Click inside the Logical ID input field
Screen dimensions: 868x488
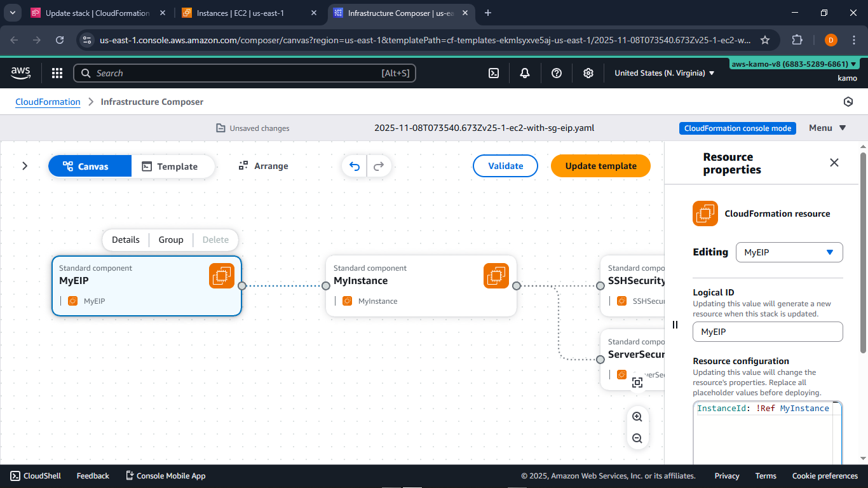point(767,331)
